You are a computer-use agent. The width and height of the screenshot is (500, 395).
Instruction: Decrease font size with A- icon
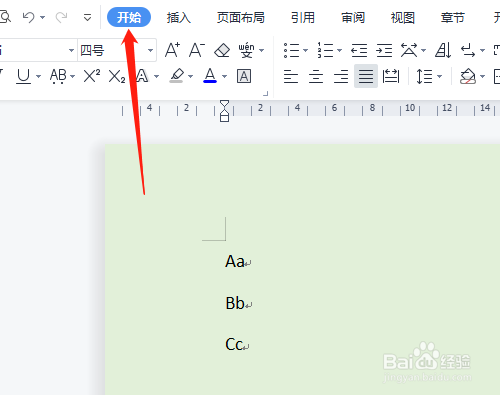[197, 50]
